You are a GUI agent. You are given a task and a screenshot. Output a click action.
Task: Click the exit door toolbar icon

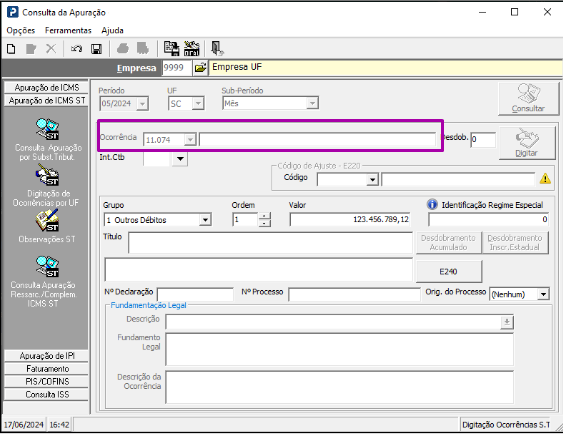(x=217, y=48)
